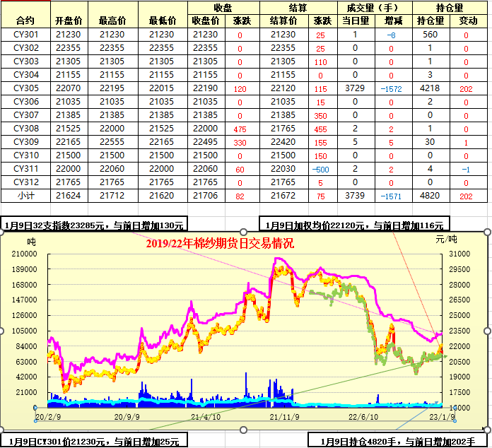The image size is (492, 448).
Task: Click the 32支指数23285元 text box
Action: tap(94, 225)
